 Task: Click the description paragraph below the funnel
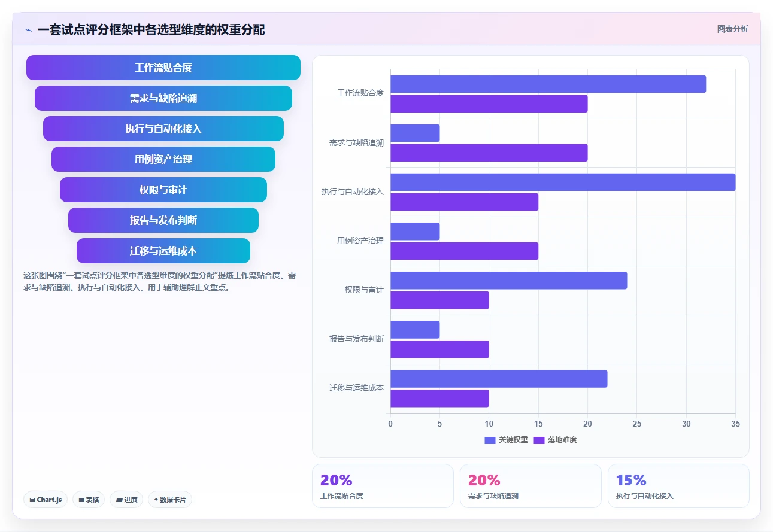[x=159, y=281]
